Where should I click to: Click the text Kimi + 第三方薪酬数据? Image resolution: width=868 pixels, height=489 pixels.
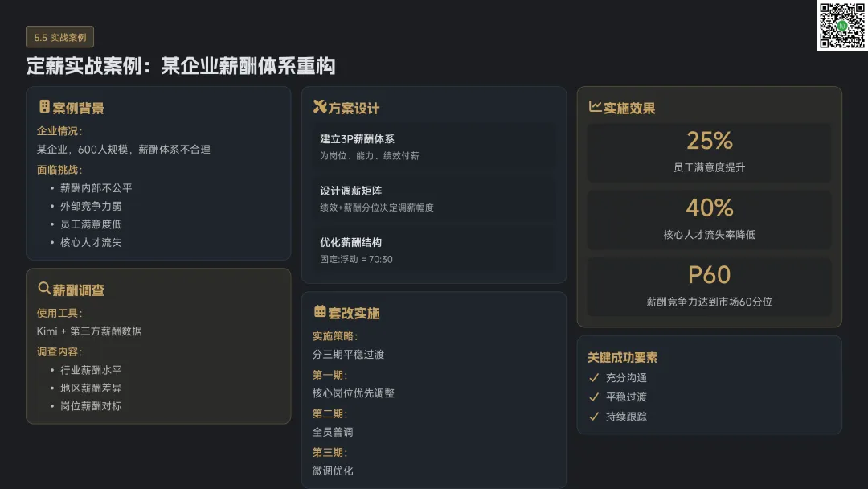[x=89, y=331]
